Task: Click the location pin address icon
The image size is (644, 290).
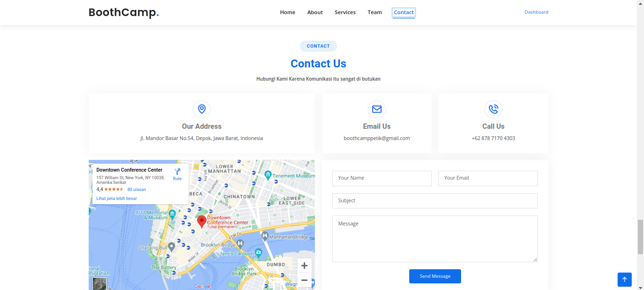Action: 201,109
